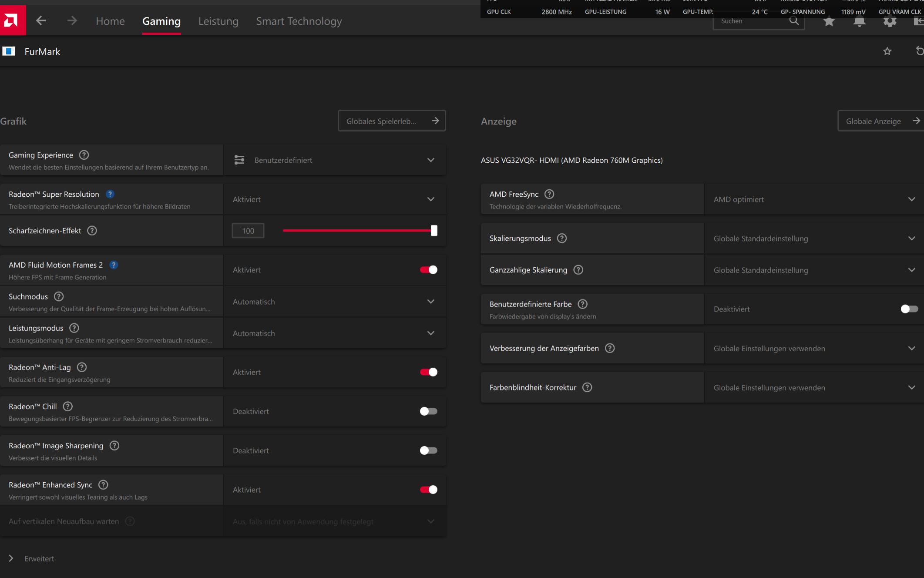Click the GPU-TEMP. 24 °C overlay value
Screen dimensions: 924x578
[x=760, y=12]
